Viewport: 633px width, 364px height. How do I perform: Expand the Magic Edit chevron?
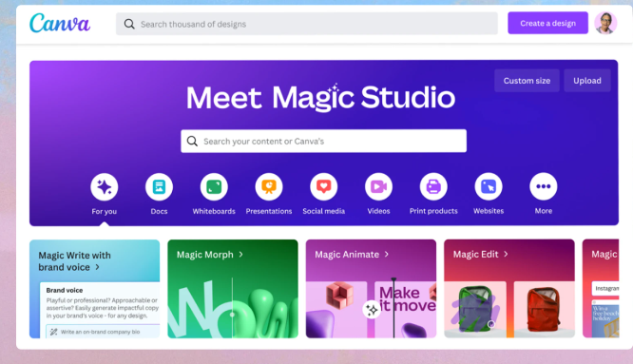click(x=506, y=254)
